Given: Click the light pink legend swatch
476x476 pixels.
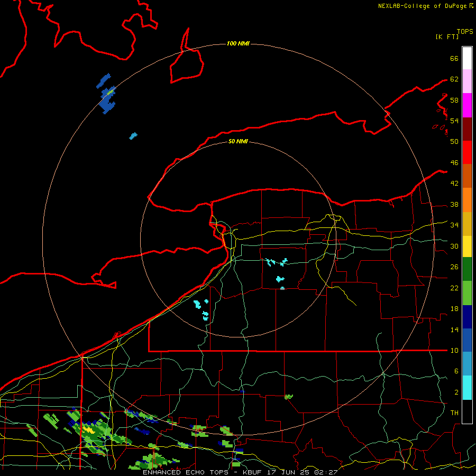Looking at the screenshot, I should [x=467, y=81].
